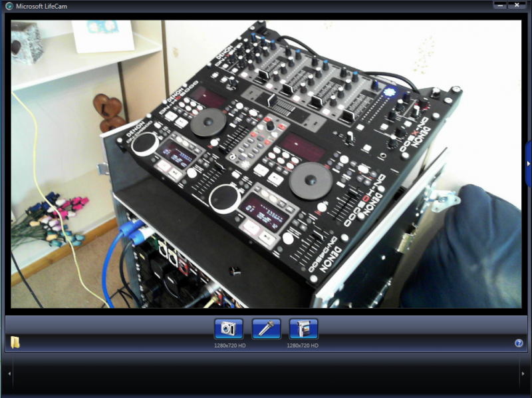Click the Microsoft LifeCam app icon

coord(9,6)
